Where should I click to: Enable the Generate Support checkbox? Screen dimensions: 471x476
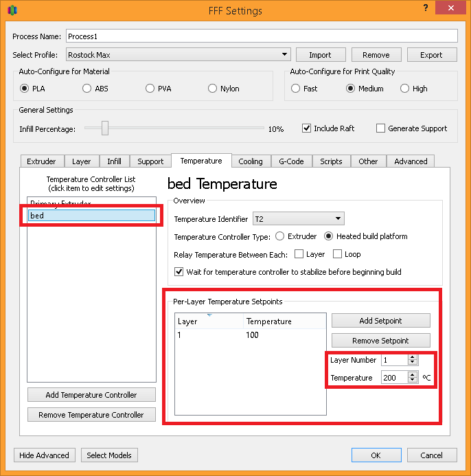(381, 128)
